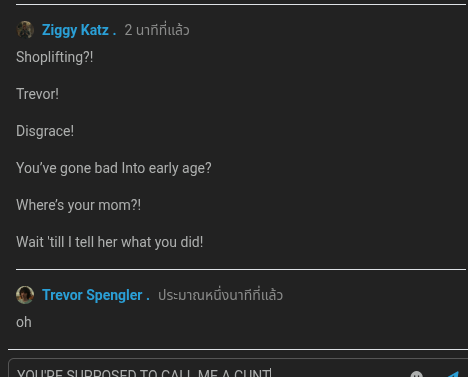
Task: Click the divider below Ziggy's message
Action: click(x=241, y=269)
